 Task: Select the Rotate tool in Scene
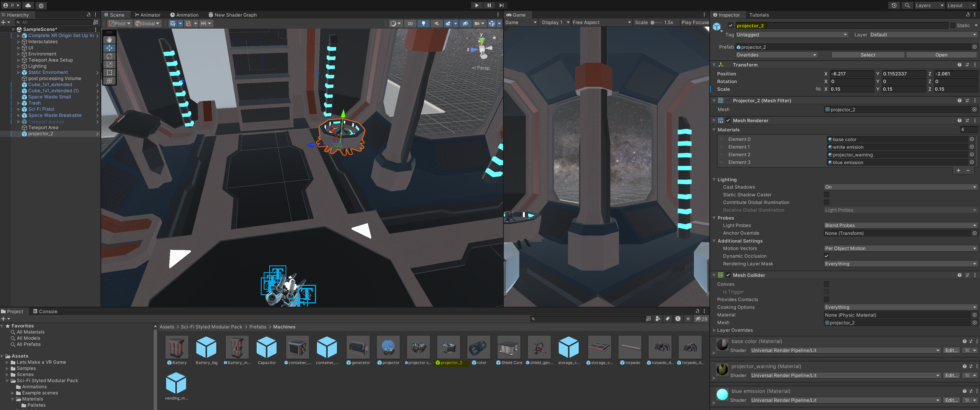tap(109, 56)
